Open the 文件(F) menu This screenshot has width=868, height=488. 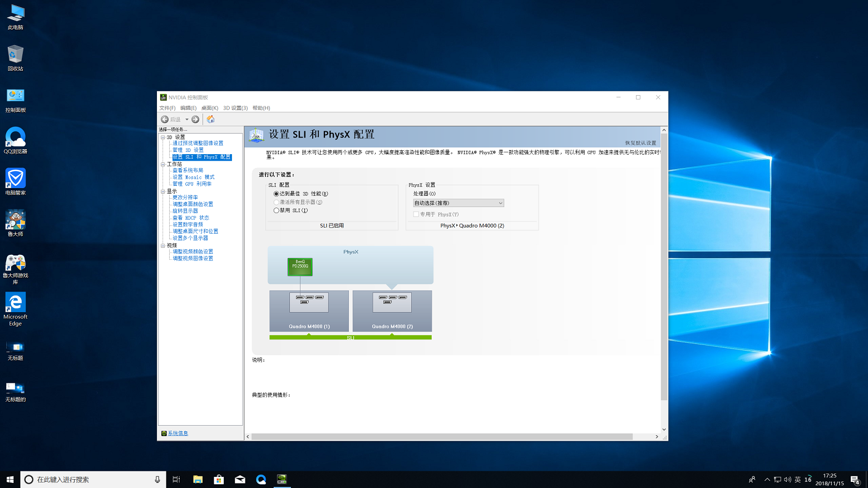[x=167, y=108]
